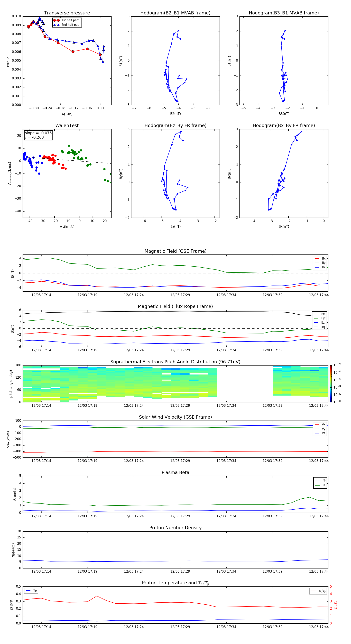Click 'Proton Temperature and Te/Tp' title
Screen dimensions: 351x644
[175, 583]
